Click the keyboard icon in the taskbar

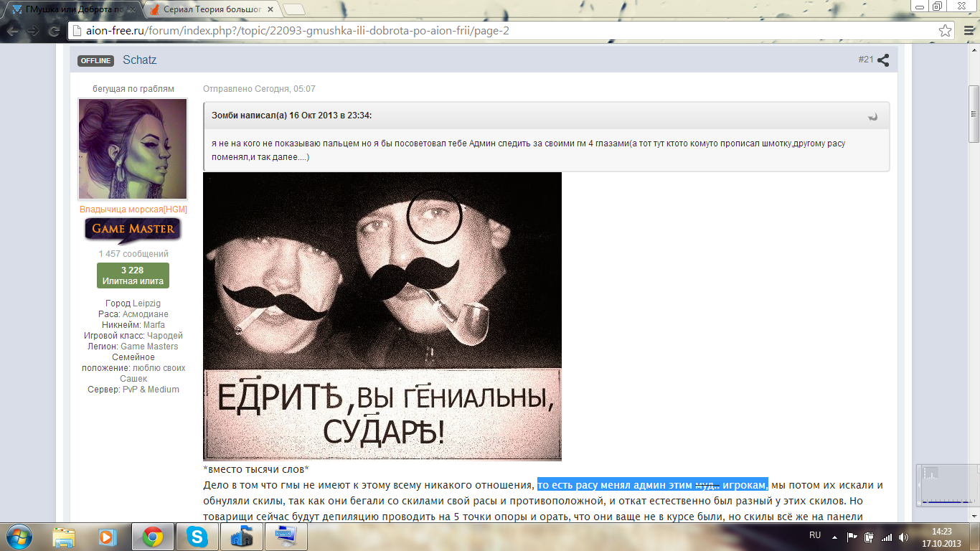point(285,537)
